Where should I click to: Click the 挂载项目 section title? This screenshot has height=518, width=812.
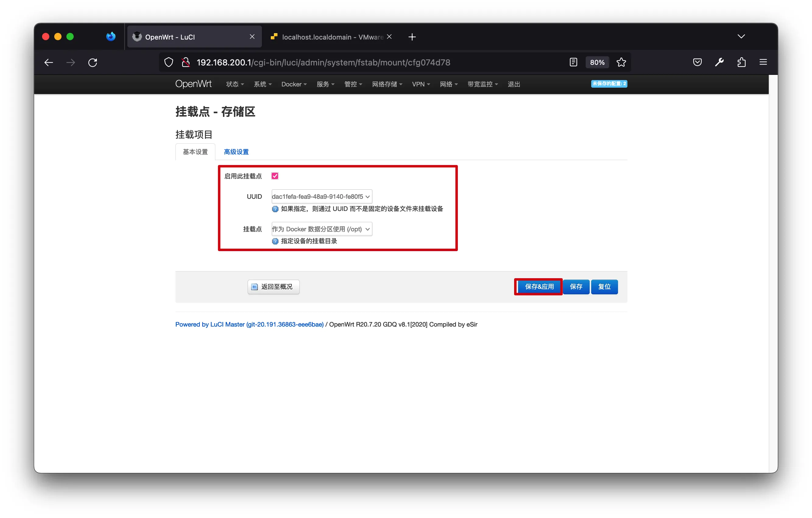pyautogui.click(x=194, y=135)
